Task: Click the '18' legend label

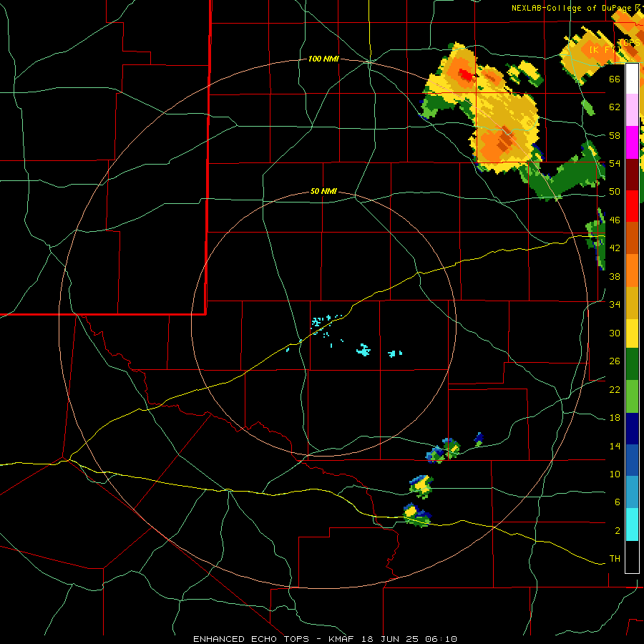Action: pyautogui.click(x=615, y=418)
